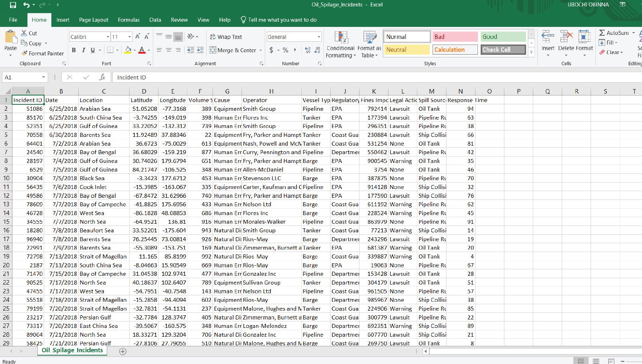
Task: Open the Paste options dropdown arrow
Action: pos(10,55)
